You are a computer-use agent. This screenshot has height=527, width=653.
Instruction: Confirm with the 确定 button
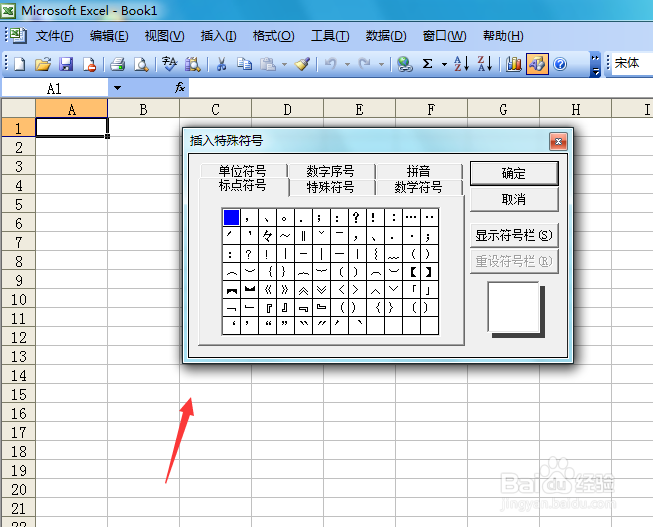514,173
